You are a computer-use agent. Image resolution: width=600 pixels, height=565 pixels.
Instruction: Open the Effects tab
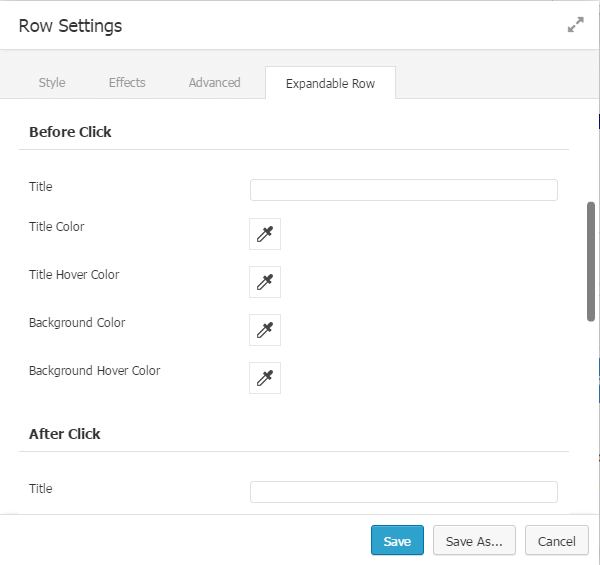127,83
